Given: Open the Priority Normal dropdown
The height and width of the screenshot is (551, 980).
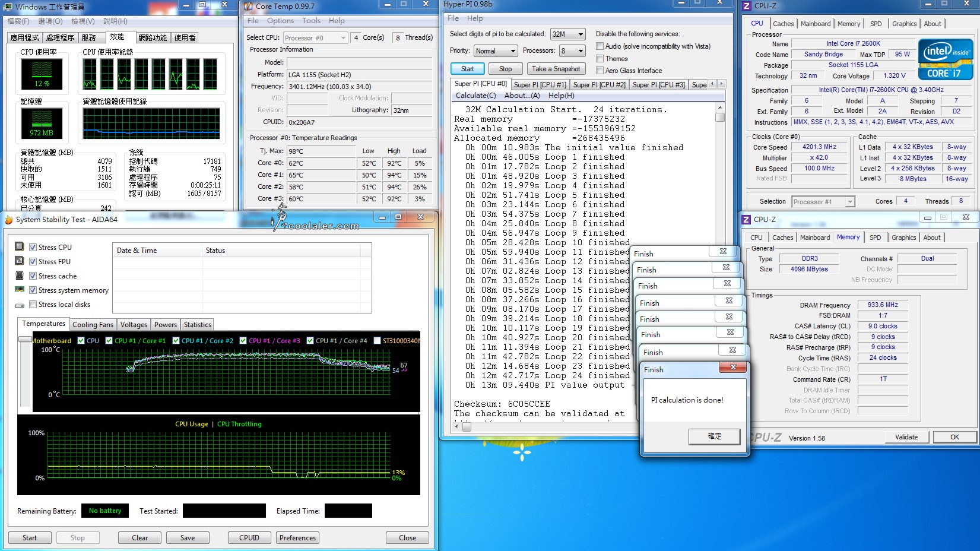Looking at the screenshot, I should point(496,51).
